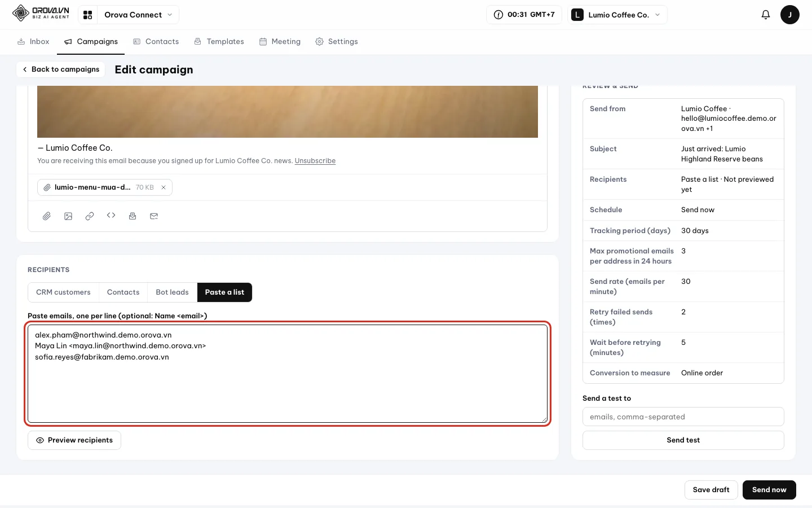Open the Campaigns tab
812x508 pixels.
91,42
